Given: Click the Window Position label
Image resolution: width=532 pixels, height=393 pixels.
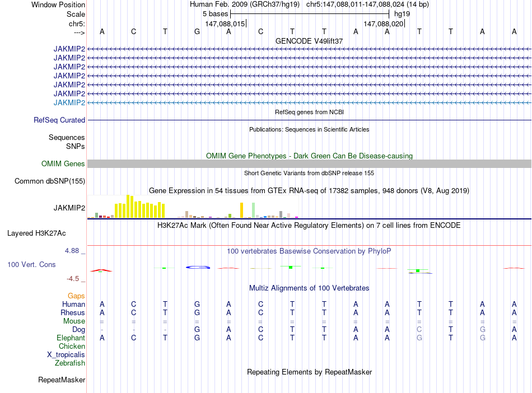Looking at the screenshot, I should tap(58, 4).
